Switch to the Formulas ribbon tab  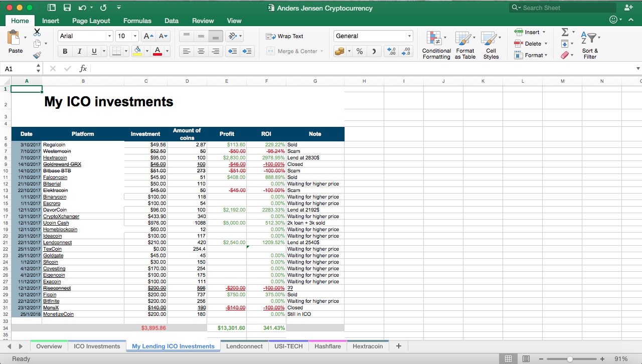pos(137,21)
